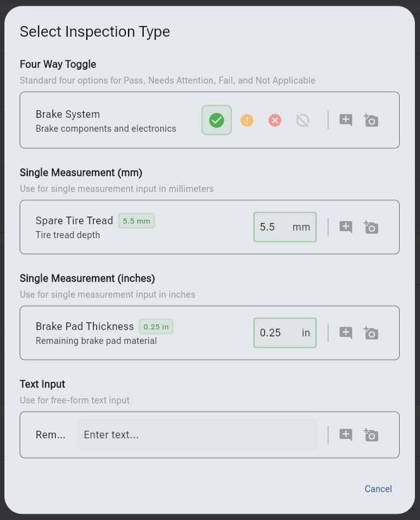Add comment to Text Input row
The height and width of the screenshot is (520, 420).
[346, 434]
